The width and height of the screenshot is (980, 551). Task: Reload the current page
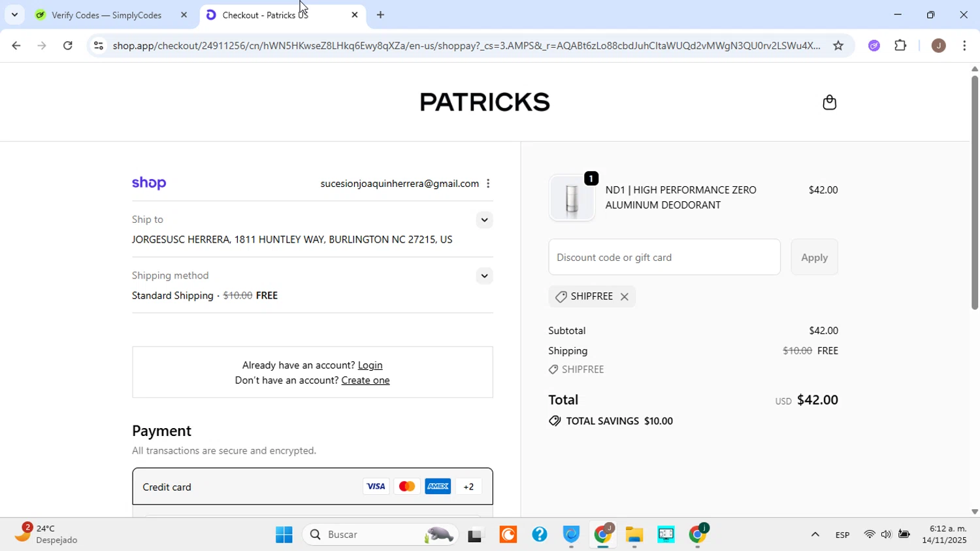(68, 46)
